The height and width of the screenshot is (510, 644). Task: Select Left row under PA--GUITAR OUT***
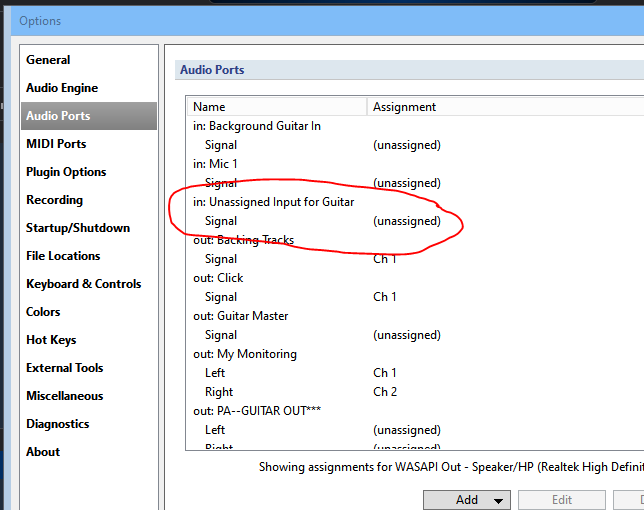416,430
